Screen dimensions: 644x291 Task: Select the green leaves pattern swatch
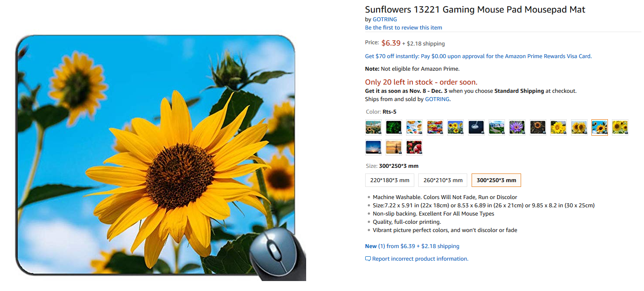coord(394,128)
